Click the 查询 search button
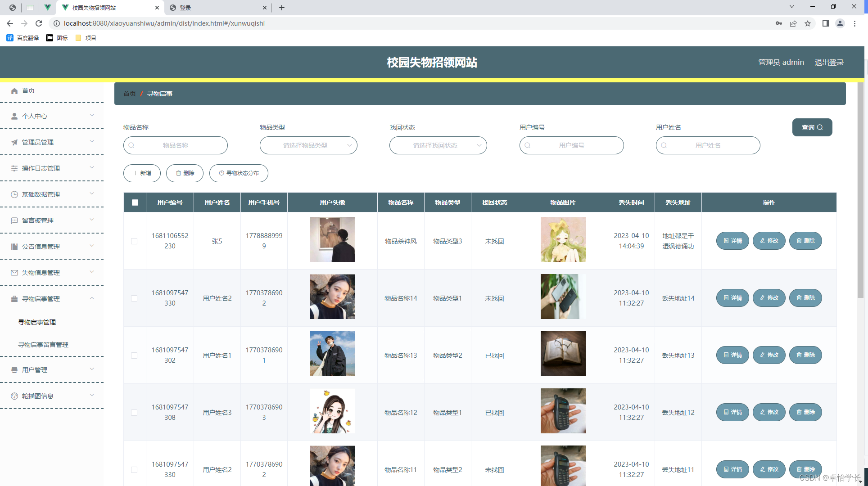 (812, 127)
